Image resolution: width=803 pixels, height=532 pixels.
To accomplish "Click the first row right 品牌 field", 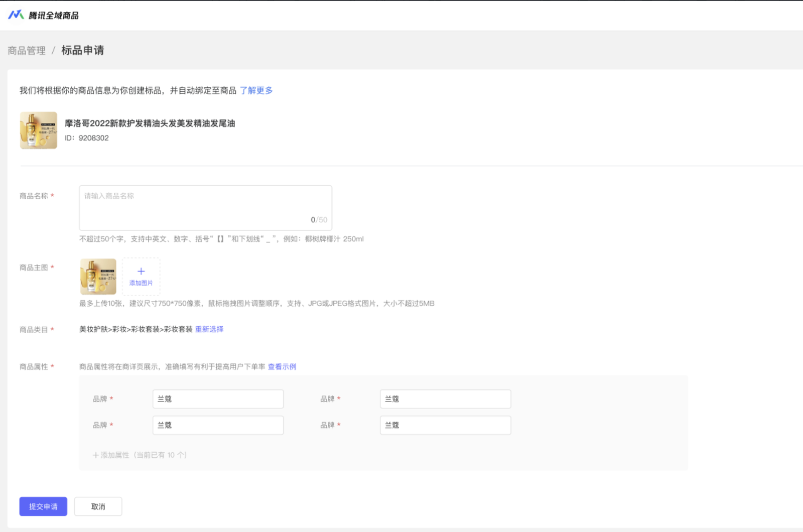I will click(445, 399).
